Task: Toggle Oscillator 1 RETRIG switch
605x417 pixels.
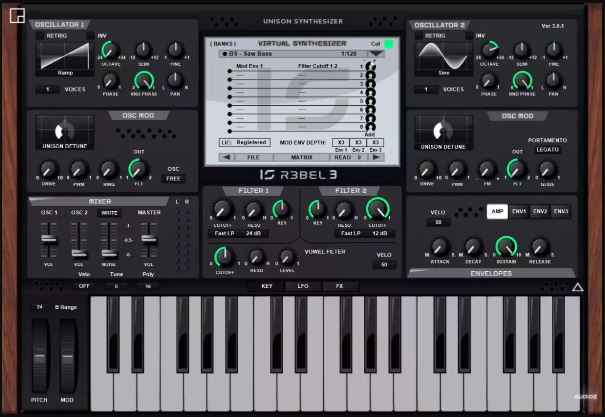Action: pyautogui.click(x=40, y=35)
